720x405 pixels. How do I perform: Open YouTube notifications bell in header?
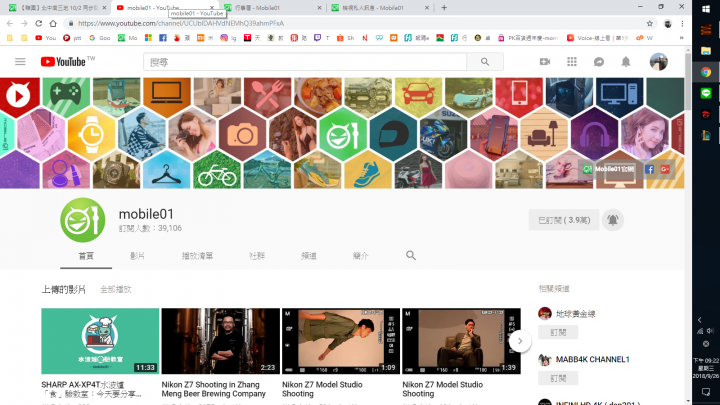click(626, 62)
